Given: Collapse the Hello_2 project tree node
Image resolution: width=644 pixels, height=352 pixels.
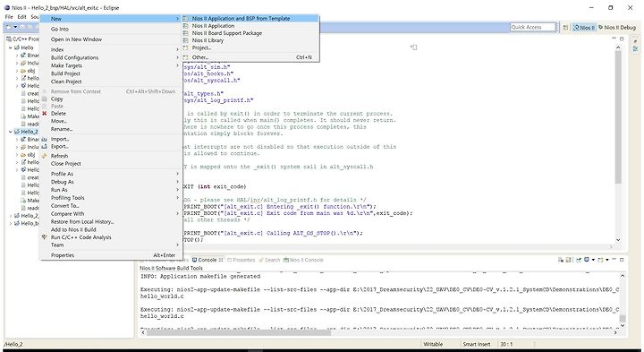Looking at the screenshot, I should point(10,132).
